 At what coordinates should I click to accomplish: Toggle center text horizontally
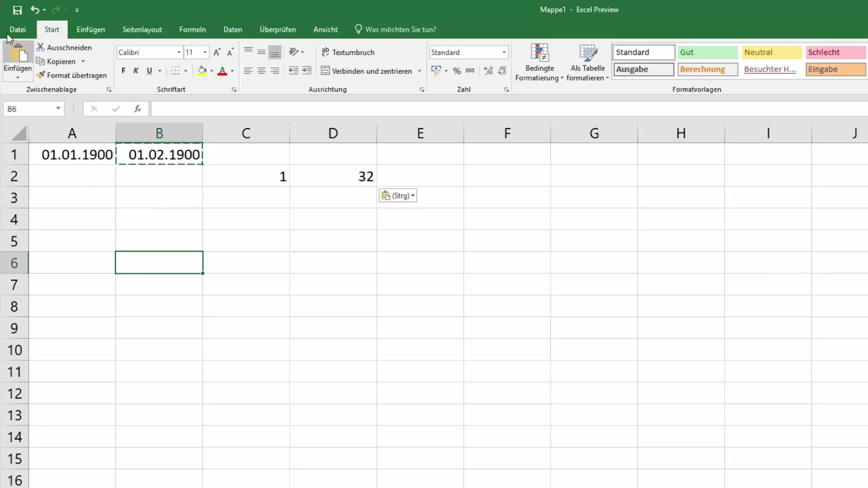(x=261, y=71)
